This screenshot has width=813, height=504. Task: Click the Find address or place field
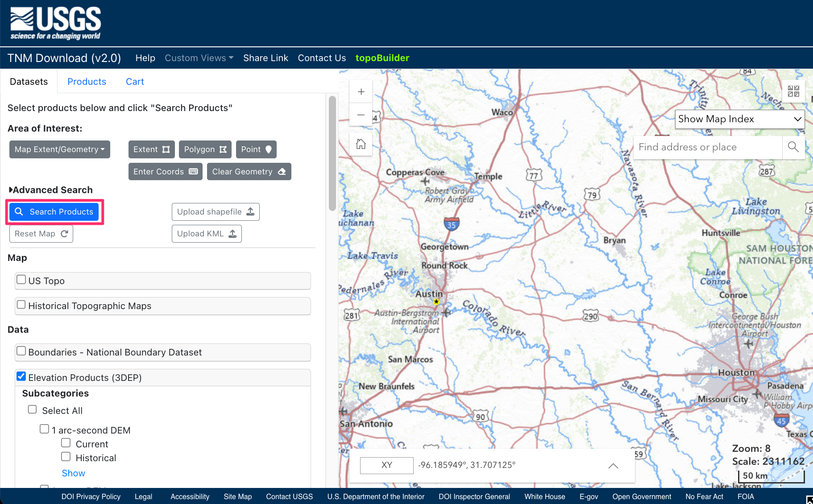[707, 147]
